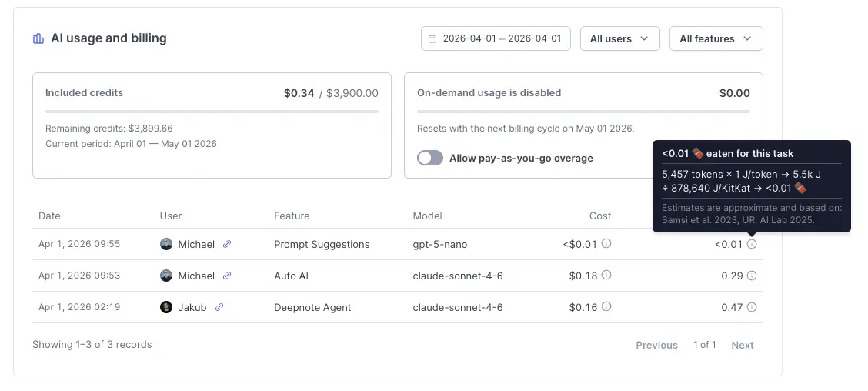Click cost info icon for Deepnote Agent row
This screenshot has width=868, height=391.
606,307
